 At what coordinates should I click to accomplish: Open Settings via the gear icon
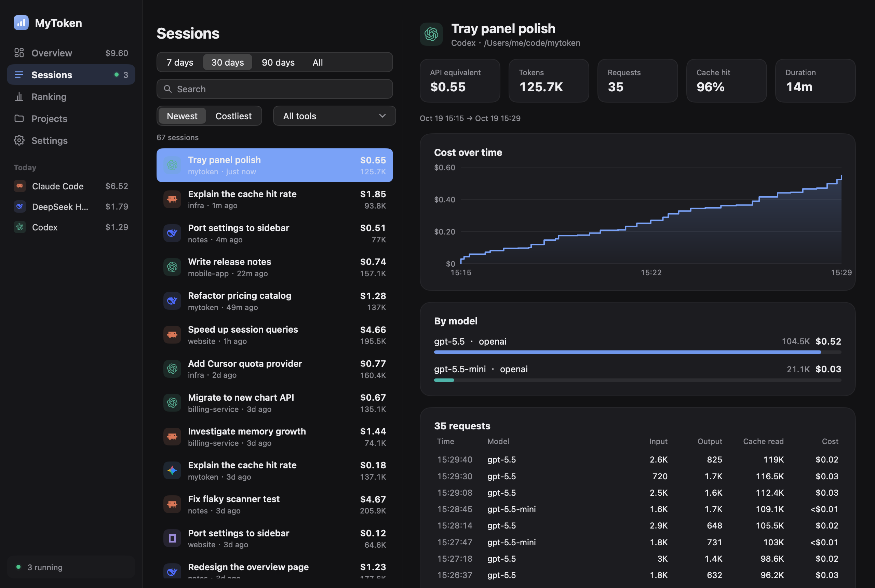(19, 140)
